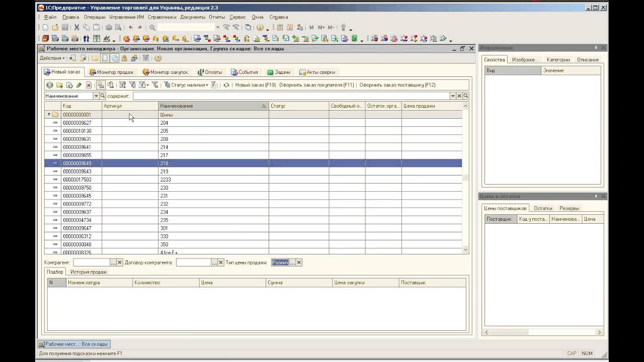
Task: Click the pencil Edit item icon
Action: [x=79, y=85]
